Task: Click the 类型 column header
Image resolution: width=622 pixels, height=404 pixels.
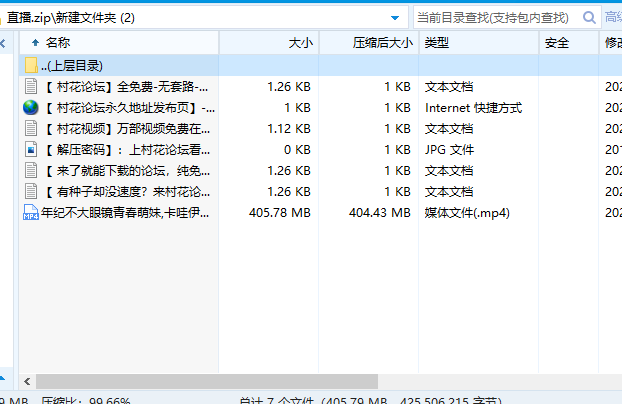Action: pos(437,42)
